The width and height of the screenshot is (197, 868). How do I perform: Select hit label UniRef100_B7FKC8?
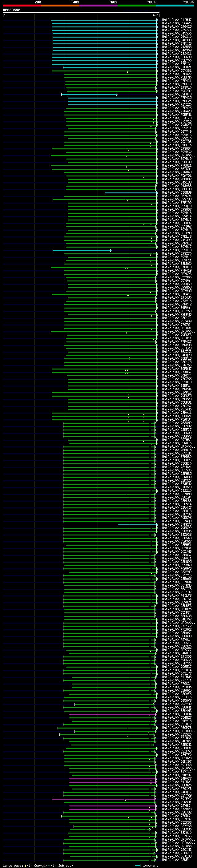(176, 525)
